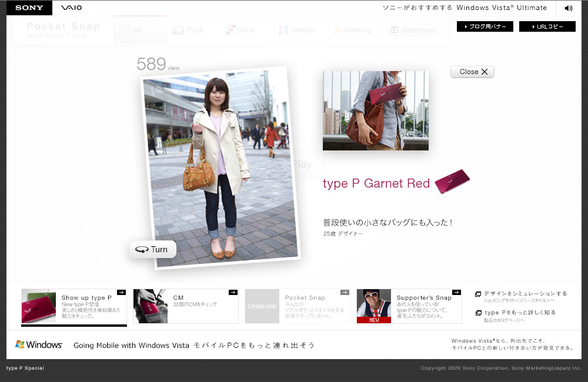This screenshot has height=382, width=588.
Task: Click the copyright 2009 Sony Corporation text
Action: coord(501,368)
